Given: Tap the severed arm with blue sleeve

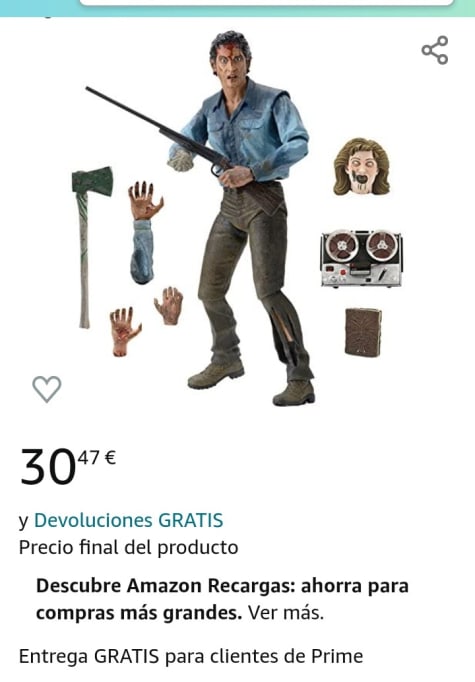Looking at the screenshot, I should point(144,233).
